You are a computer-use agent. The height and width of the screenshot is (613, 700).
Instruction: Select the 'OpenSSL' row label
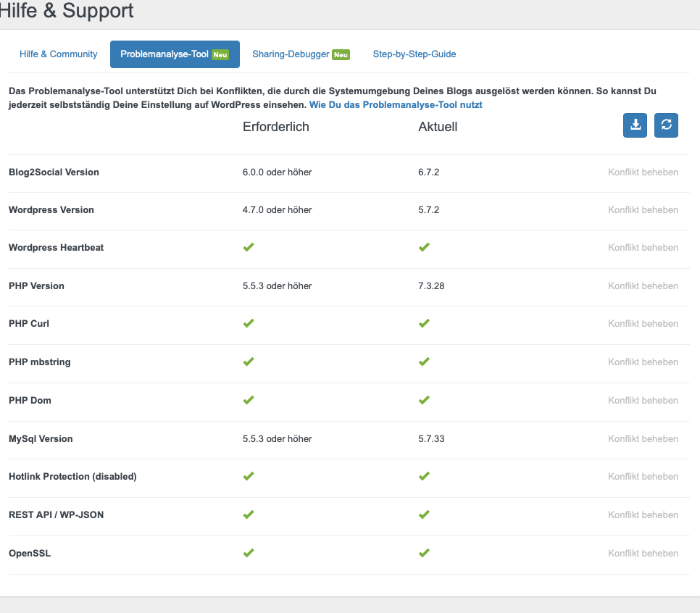pos(30,554)
